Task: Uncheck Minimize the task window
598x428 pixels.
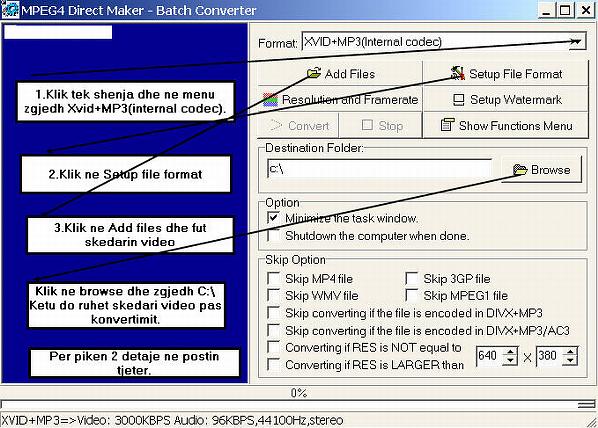Action: tap(273, 218)
